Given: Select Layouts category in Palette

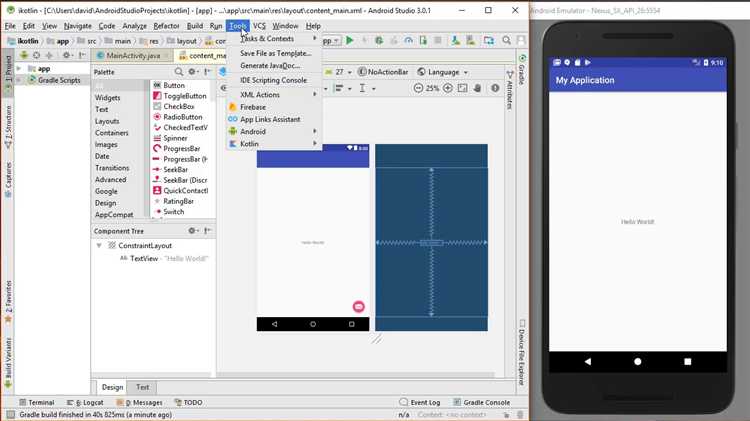Looking at the screenshot, I should point(107,121).
